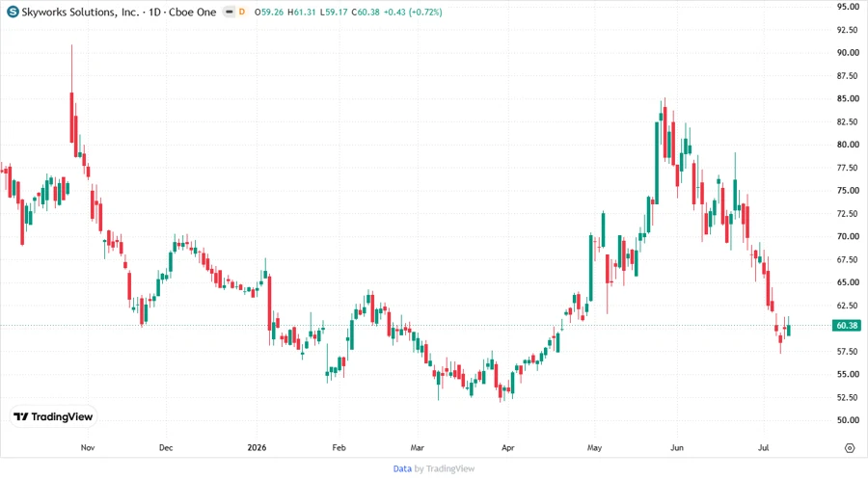Viewport: 868px width, 480px height.
Task: Click the 95.00 price axis label
Action: click(848, 7)
